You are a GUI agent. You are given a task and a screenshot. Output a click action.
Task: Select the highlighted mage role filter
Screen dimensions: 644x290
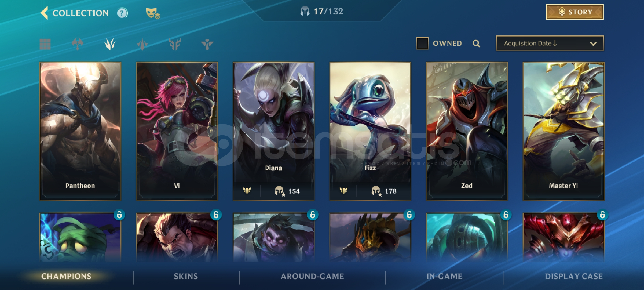tap(110, 44)
